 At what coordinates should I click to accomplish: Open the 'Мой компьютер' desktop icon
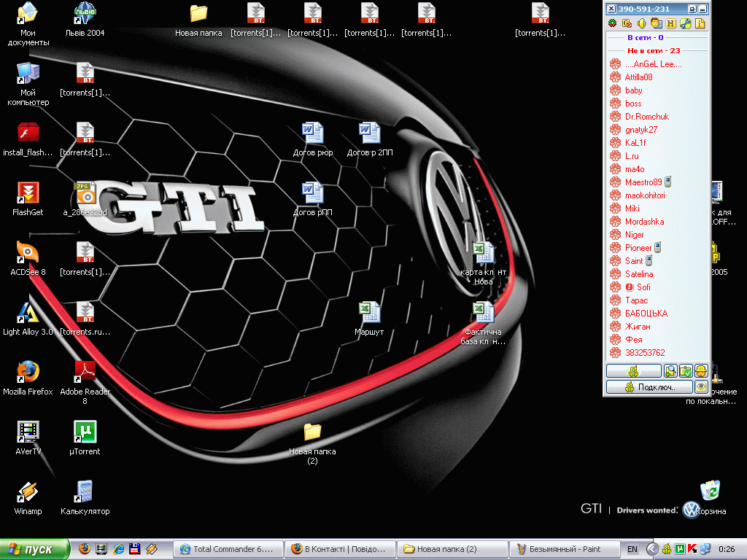click(28, 84)
